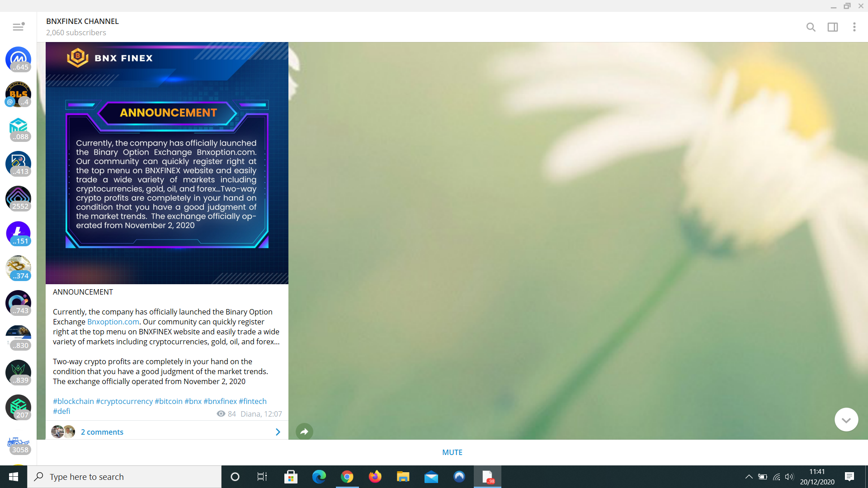This screenshot has width=868, height=488.
Task: Open the chat with 207 unread badge
Action: 18,407
